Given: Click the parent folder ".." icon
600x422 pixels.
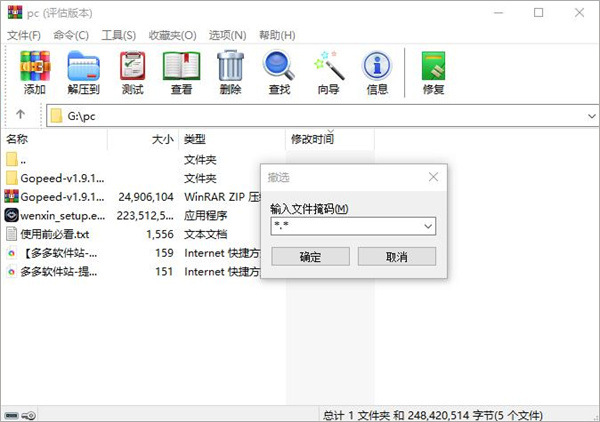Looking at the screenshot, I should click(11, 159).
